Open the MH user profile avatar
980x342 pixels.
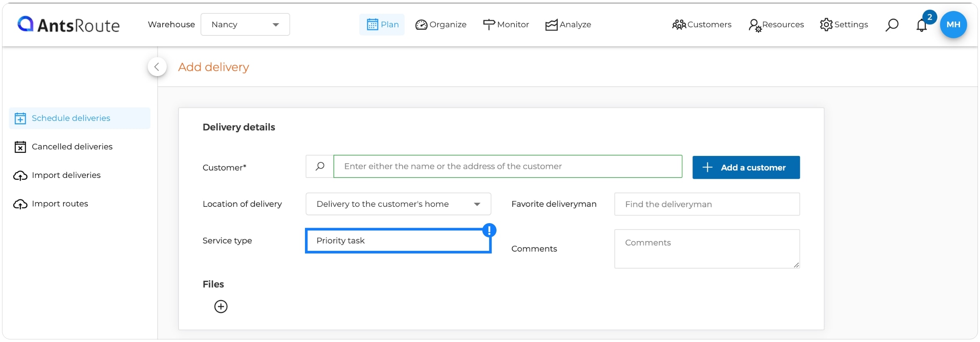pyautogui.click(x=953, y=24)
